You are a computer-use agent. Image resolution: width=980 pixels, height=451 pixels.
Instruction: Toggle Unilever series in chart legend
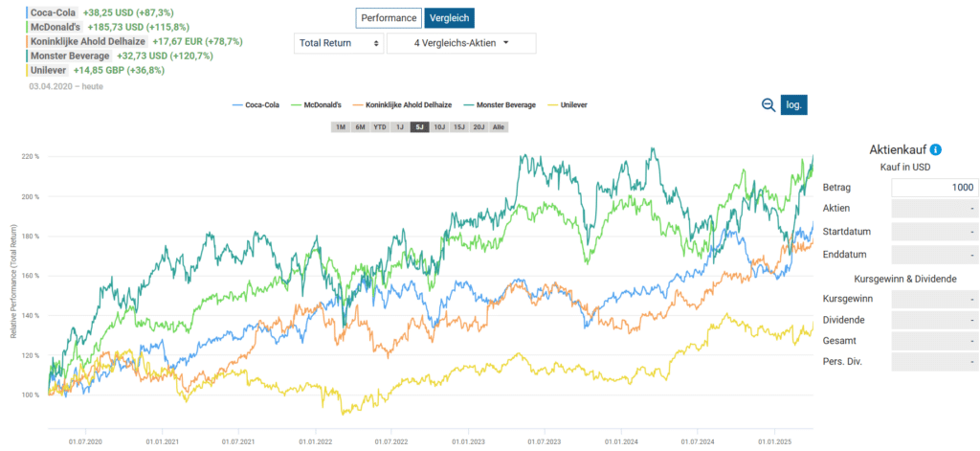(567, 105)
